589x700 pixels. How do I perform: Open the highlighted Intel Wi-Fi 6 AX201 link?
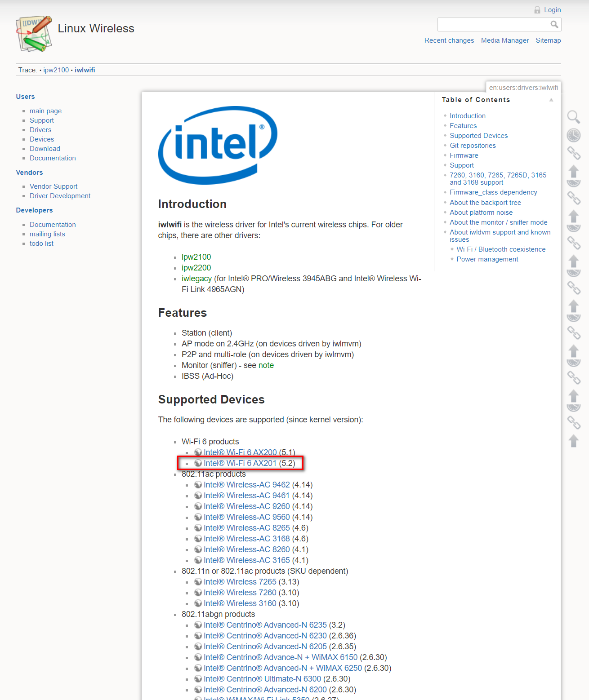click(x=240, y=463)
